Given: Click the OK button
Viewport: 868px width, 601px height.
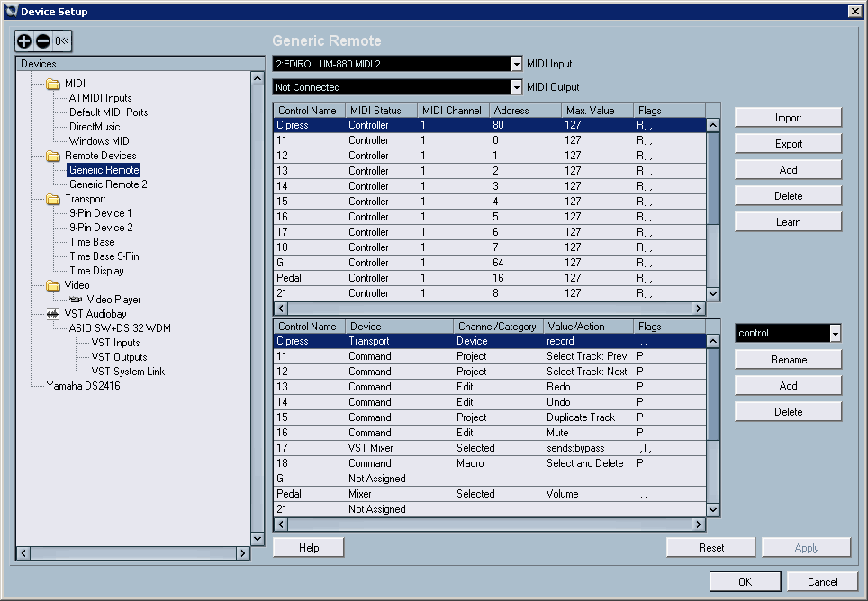Looking at the screenshot, I should point(746,581).
